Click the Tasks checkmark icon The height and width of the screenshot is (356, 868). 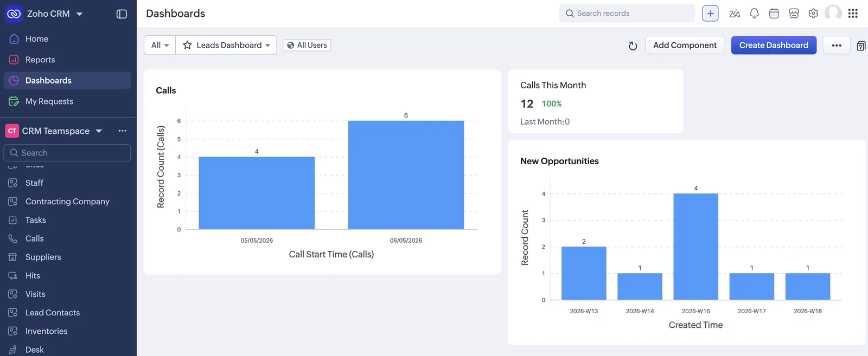pos(13,220)
